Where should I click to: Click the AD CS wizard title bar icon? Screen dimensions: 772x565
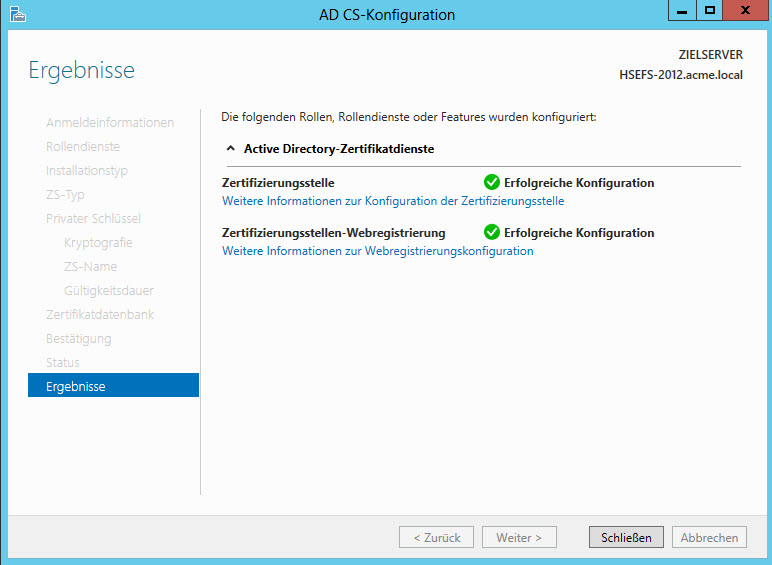[18, 14]
